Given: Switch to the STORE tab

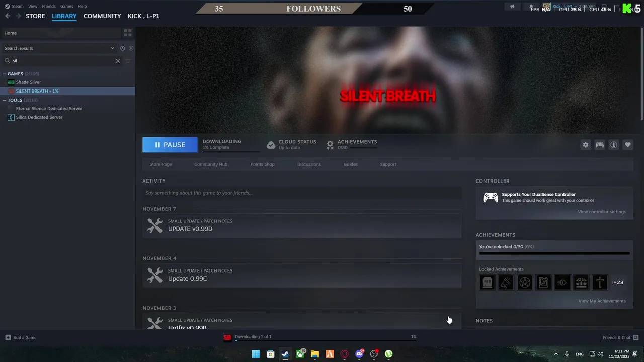Looking at the screenshot, I should point(35,16).
